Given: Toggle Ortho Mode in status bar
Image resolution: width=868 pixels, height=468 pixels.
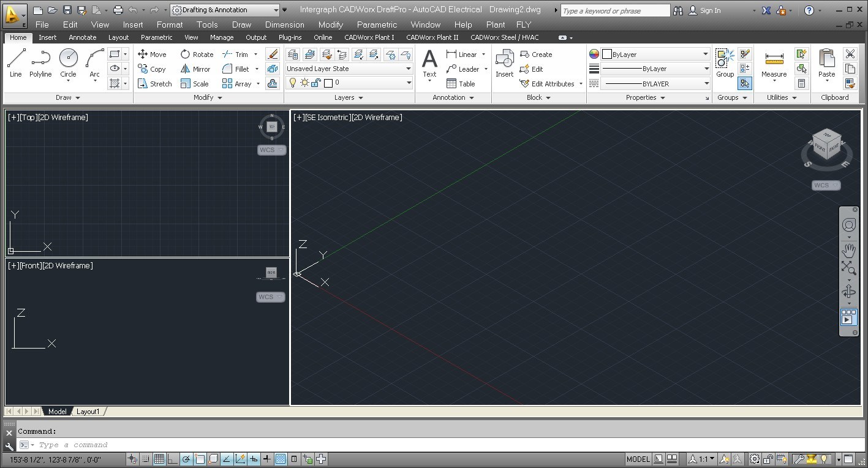Looking at the screenshot, I should coord(173,459).
